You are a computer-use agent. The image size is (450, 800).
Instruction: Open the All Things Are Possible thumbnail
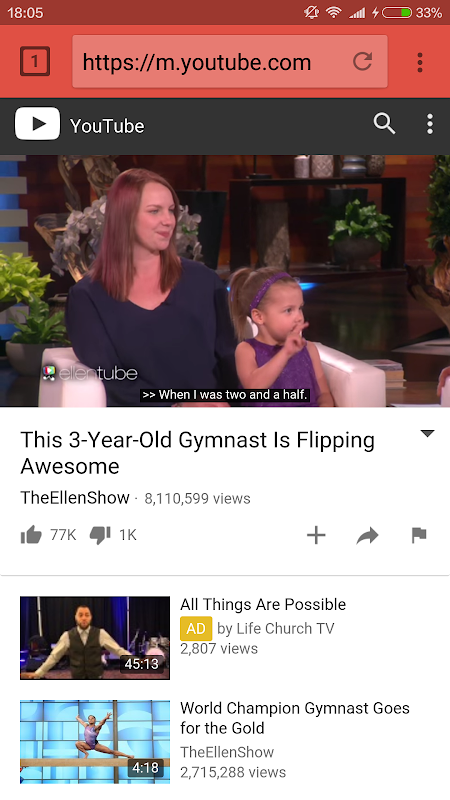95,638
